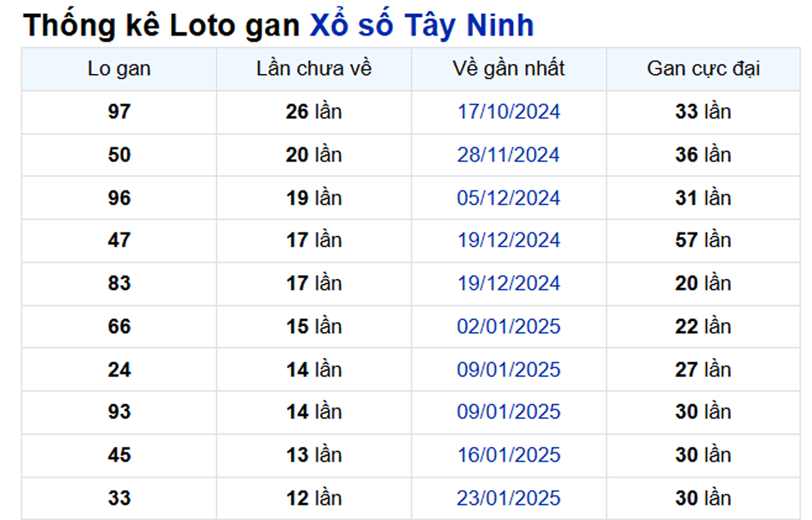Select the 12 lần cell
This screenshot has height=520, width=812.
pos(314,498)
